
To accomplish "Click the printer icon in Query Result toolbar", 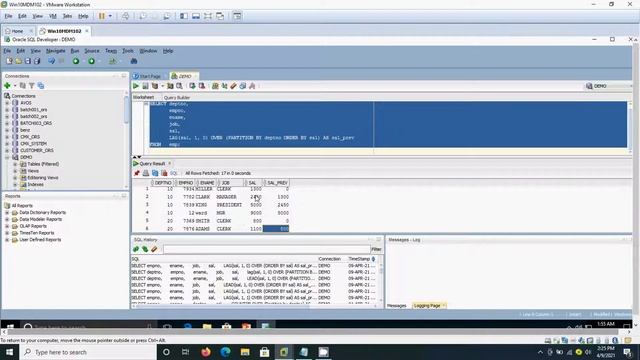I will point(146,173).
